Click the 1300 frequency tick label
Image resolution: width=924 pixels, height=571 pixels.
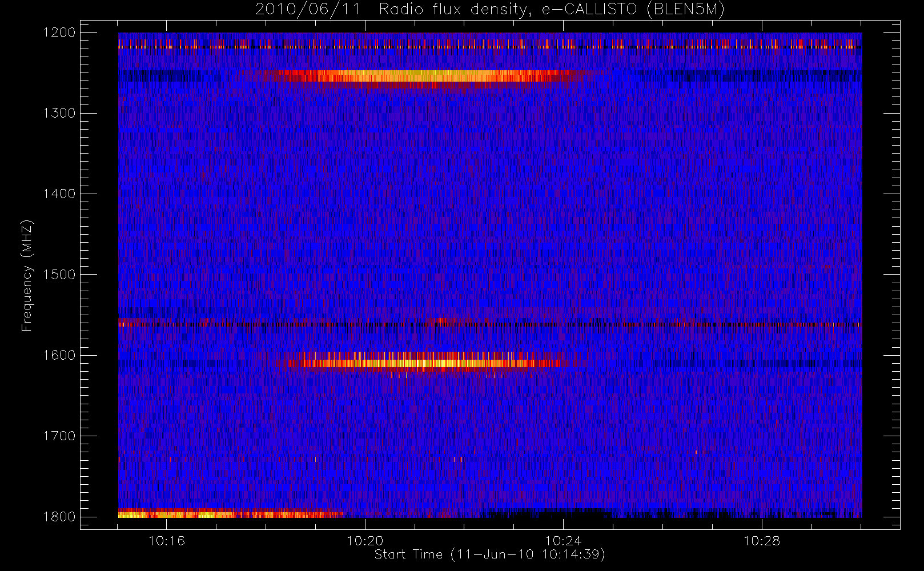click(x=59, y=113)
